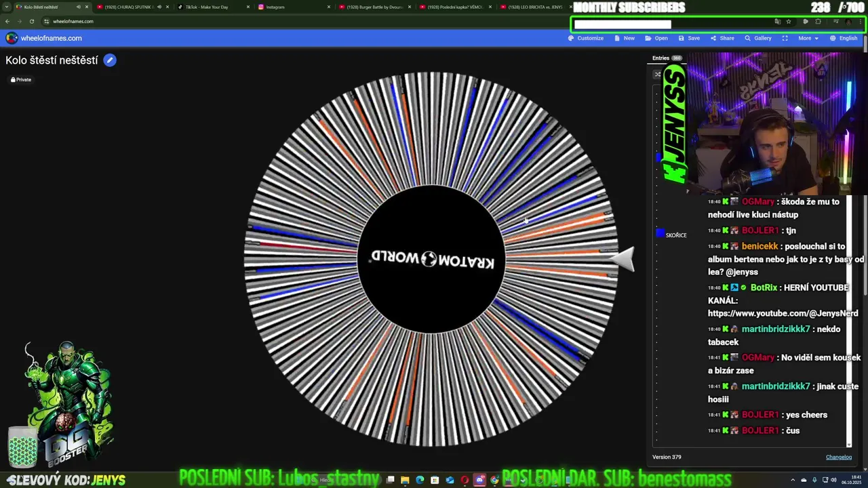868x488 pixels.
Task: Close the Kolo štěstí neštěstí tab
Action: 87,7
